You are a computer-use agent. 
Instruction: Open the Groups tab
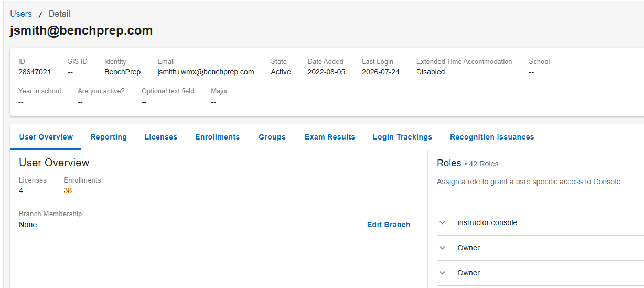point(272,137)
